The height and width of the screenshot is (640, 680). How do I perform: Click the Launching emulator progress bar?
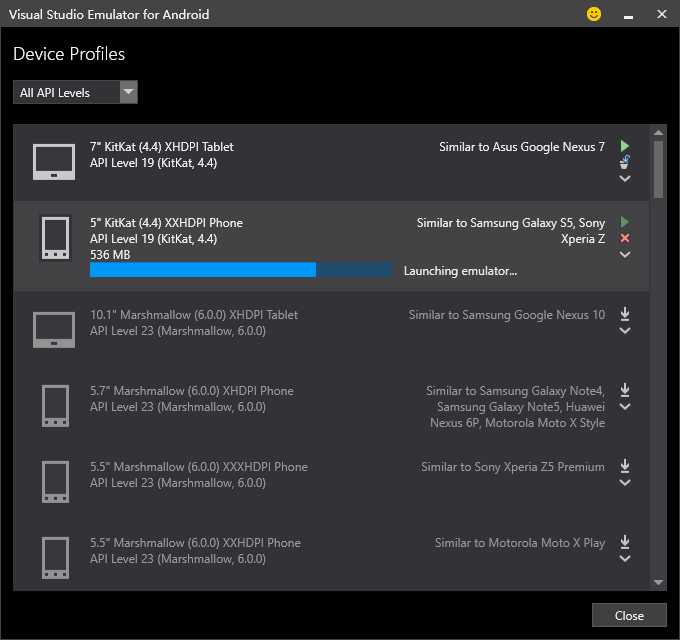[241, 270]
